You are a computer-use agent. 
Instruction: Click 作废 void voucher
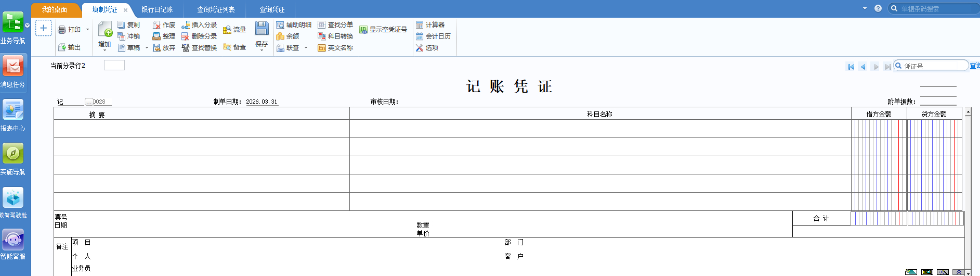pyautogui.click(x=164, y=24)
